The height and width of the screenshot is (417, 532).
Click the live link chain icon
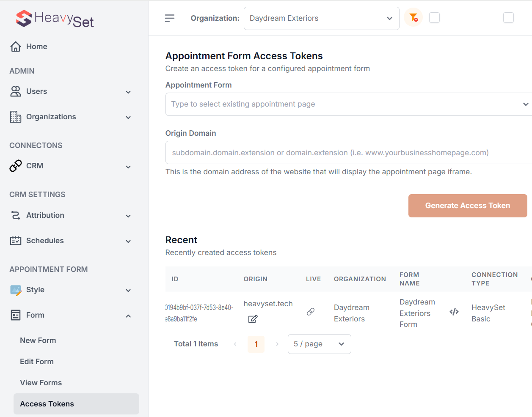311,312
